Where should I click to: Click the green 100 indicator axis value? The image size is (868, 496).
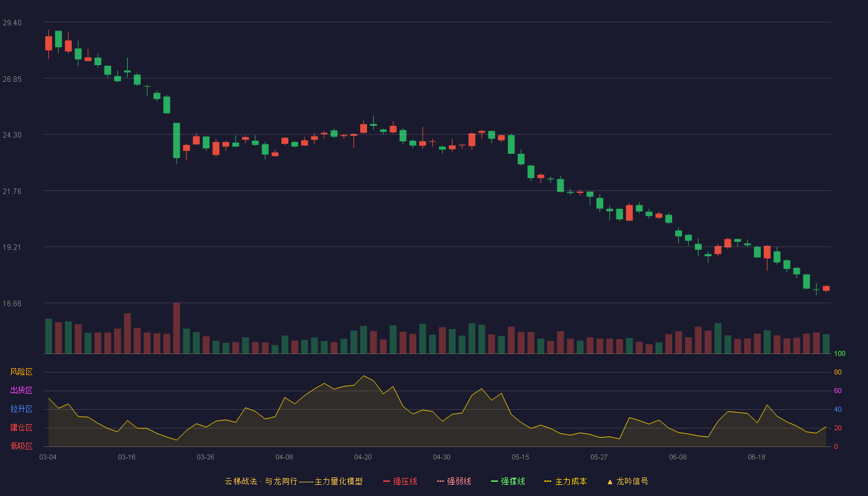840,354
